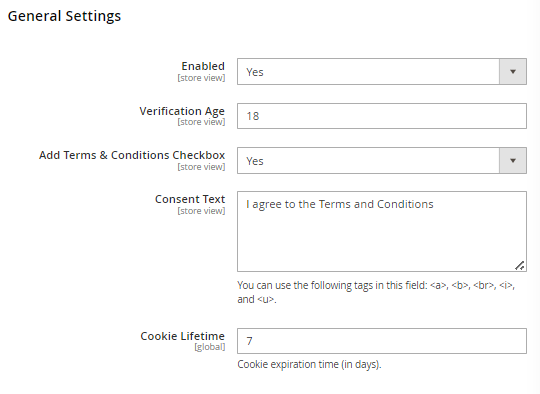Click the Add Terms & Conditions select field
The height and width of the screenshot is (394, 540).
click(382, 160)
